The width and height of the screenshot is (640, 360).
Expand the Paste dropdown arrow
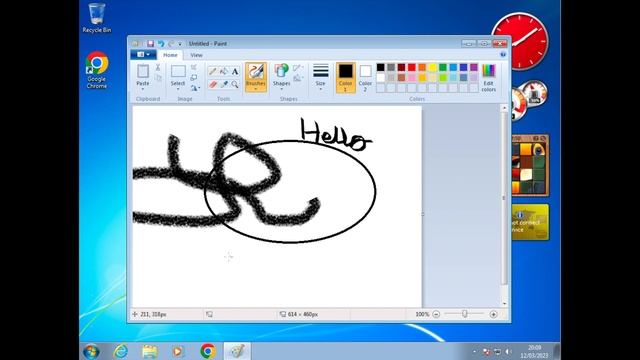[142, 89]
